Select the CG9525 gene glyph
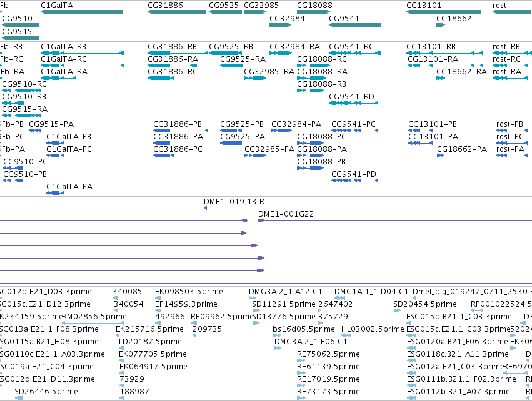The image size is (532, 401). pyautogui.click(x=225, y=12)
